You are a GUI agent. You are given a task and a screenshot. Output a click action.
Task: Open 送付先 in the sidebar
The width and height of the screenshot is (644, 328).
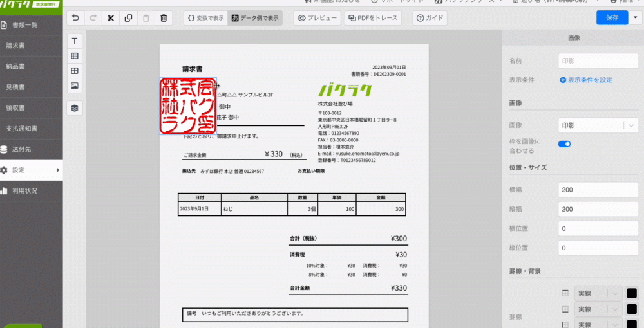[31, 149]
